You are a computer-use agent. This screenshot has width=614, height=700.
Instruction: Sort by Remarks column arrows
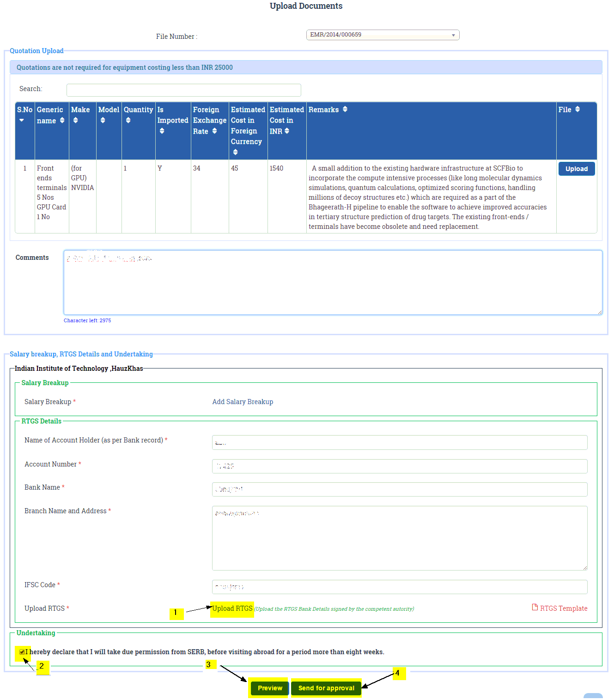(x=345, y=110)
